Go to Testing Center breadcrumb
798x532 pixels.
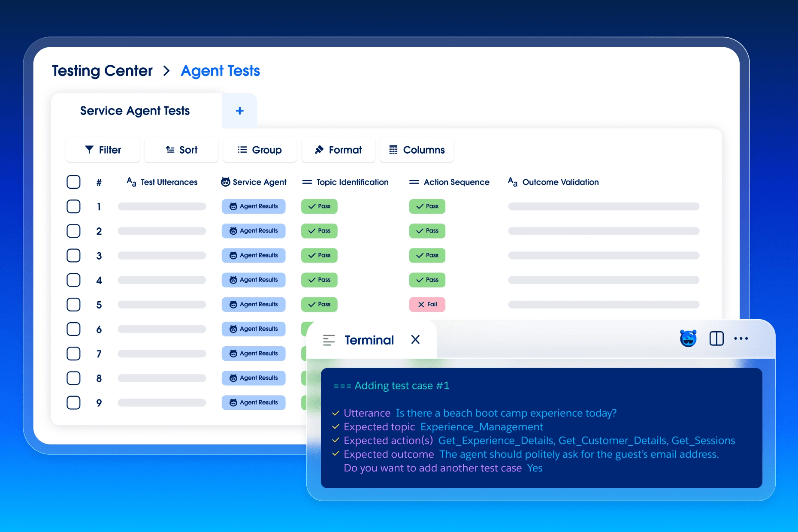[x=102, y=71]
